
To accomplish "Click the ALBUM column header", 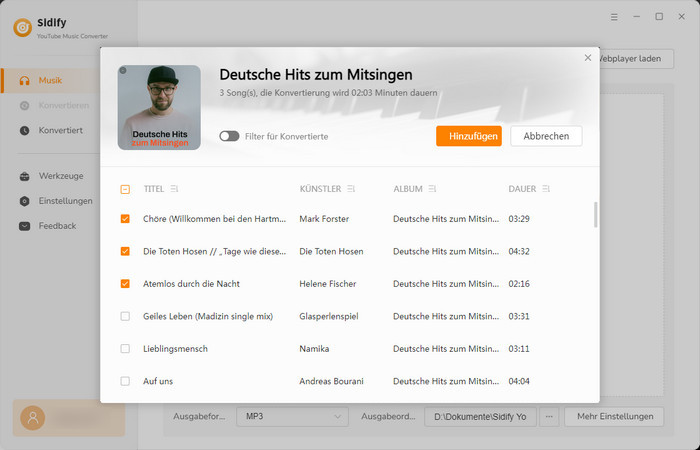I will point(408,189).
